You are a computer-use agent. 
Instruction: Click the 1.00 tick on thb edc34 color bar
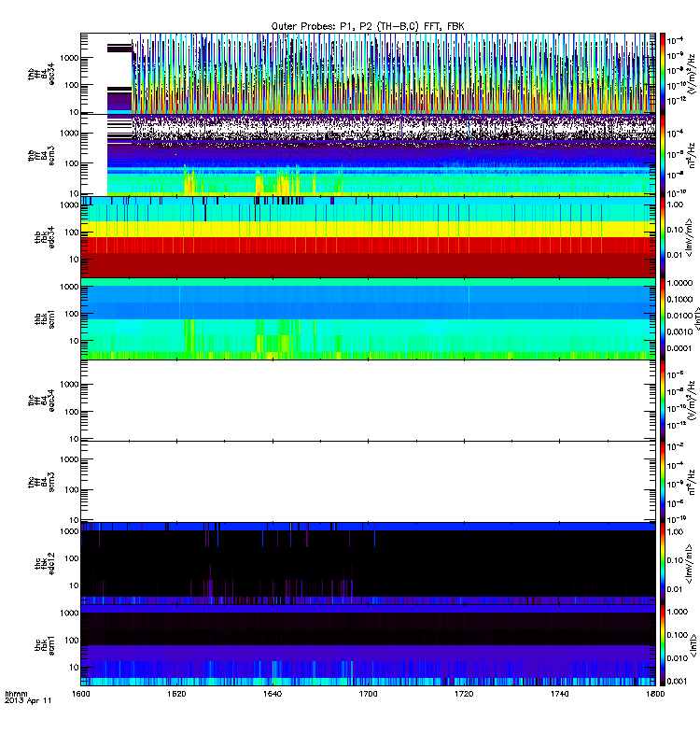[675, 204]
